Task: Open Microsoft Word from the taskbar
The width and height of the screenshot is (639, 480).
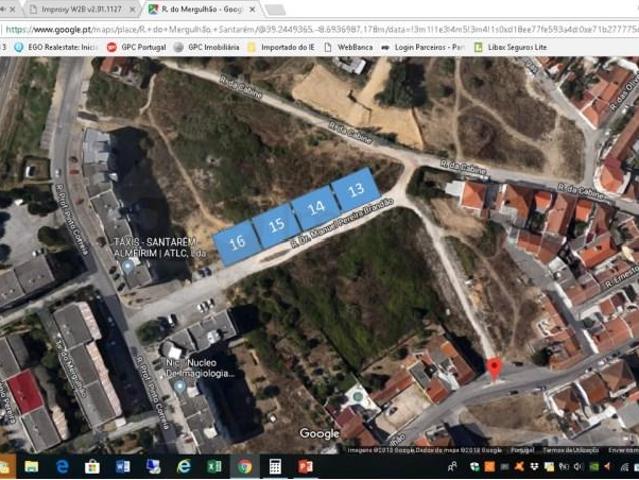Action: coord(122,466)
